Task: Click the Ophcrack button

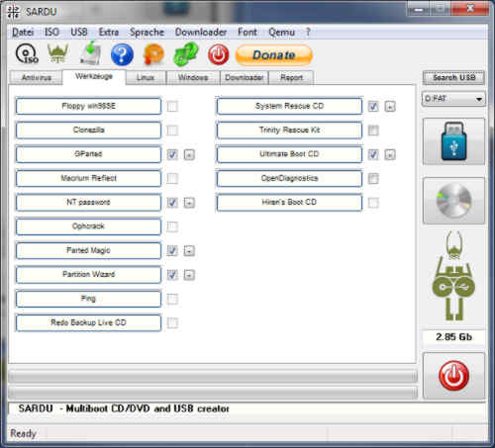Action: pyautogui.click(x=88, y=226)
